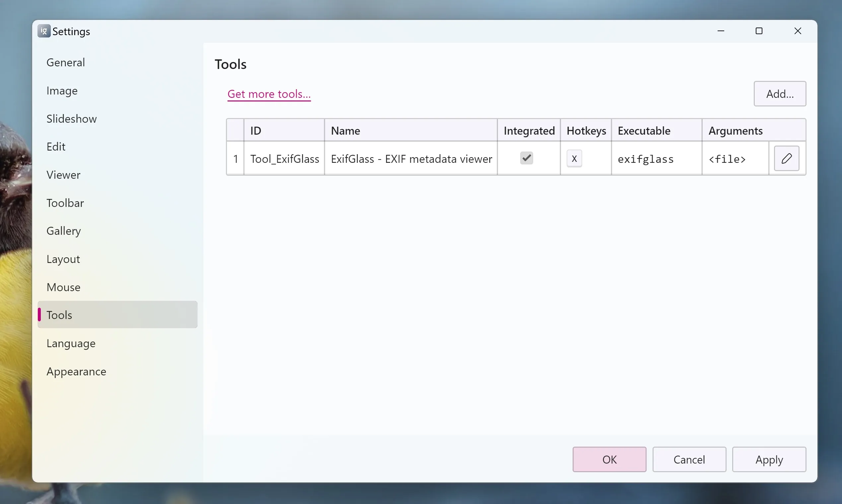Maximize the Settings window

[759, 31]
